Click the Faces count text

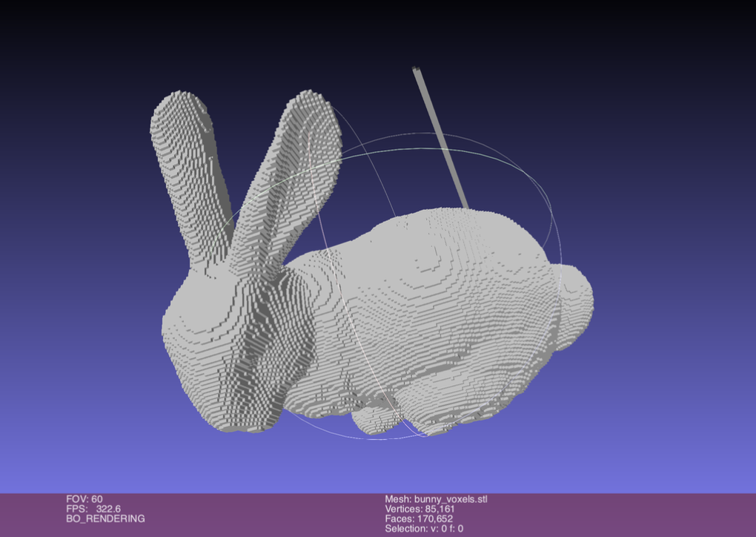(x=419, y=518)
